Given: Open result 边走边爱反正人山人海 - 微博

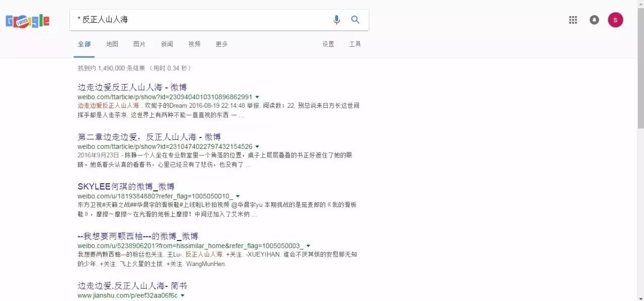Looking at the screenshot, I should [x=132, y=88].
